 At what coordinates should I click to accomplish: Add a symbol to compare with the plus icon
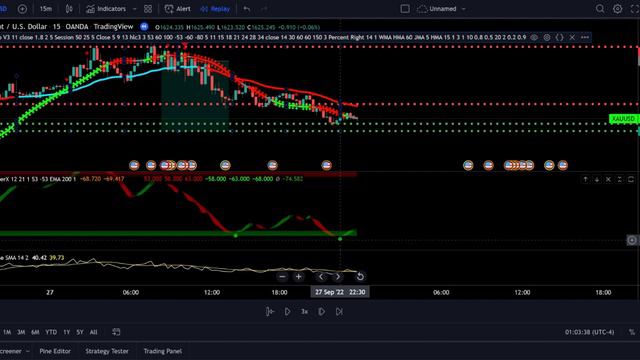22,9
